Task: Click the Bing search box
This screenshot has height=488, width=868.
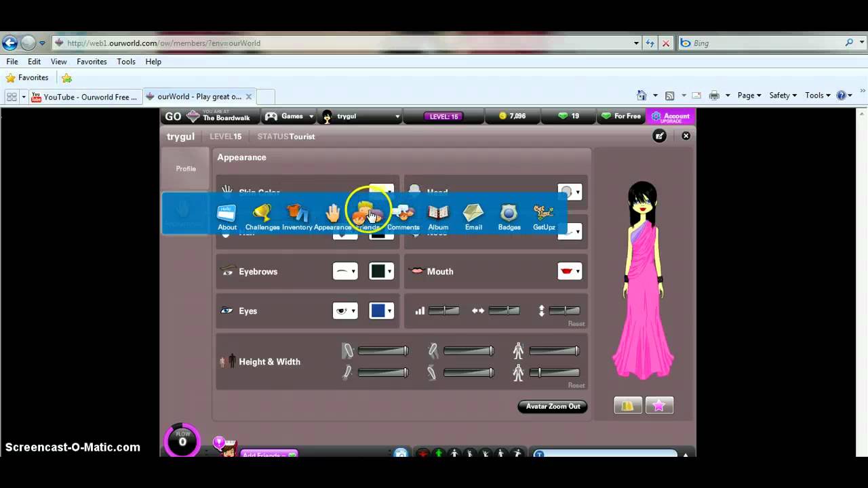Action: (x=766, y=43)
